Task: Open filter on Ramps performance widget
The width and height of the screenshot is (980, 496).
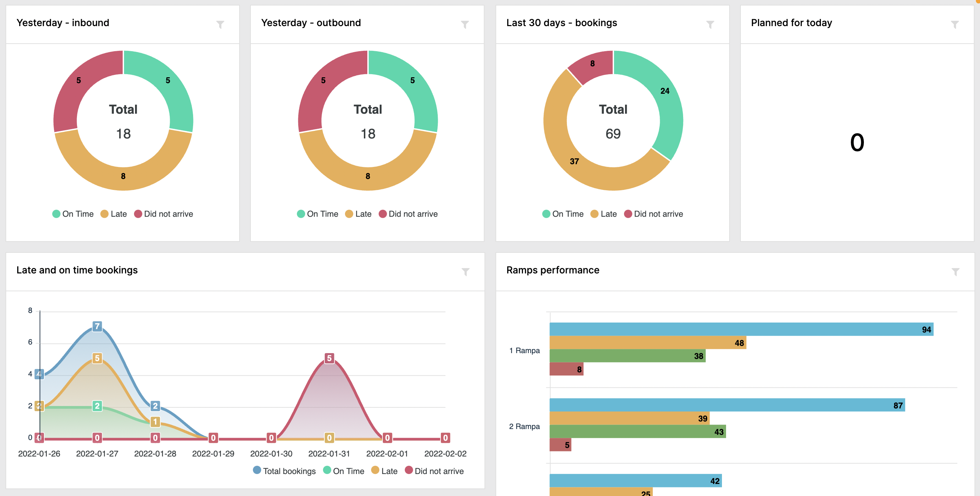Action: point(955,272)
